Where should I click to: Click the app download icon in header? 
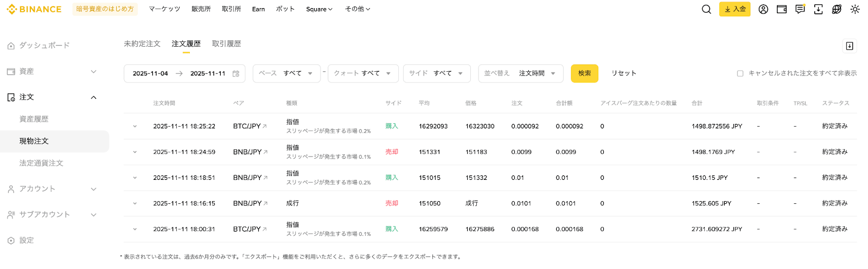click(818, 9)
